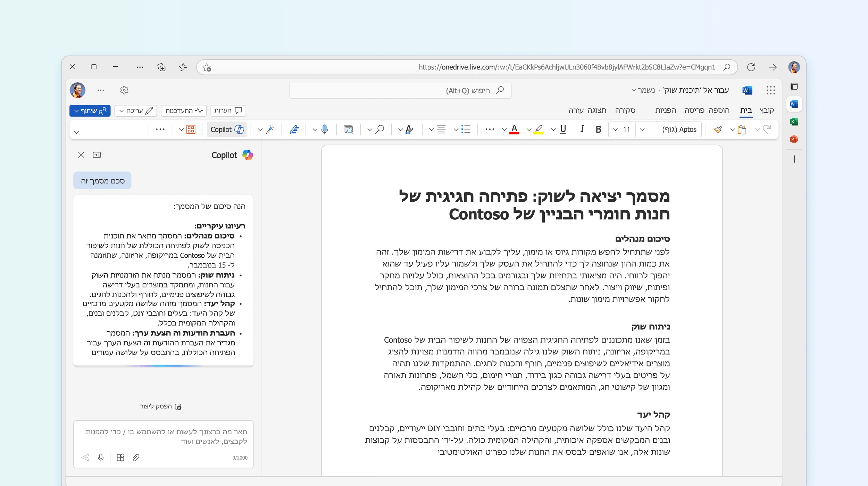Open the reuse files icon
This screenshot has height=486, width=868.
[x=348, y=129]
